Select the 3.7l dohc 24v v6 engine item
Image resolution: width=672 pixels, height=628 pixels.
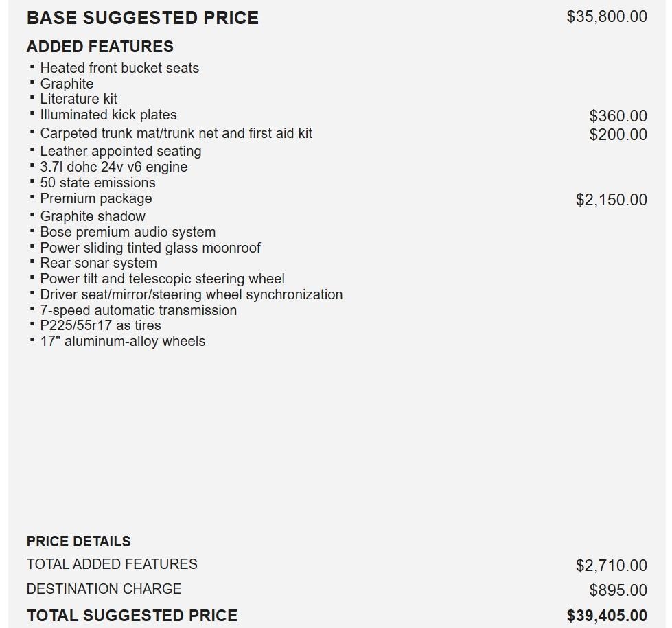(x=114, y=167)
